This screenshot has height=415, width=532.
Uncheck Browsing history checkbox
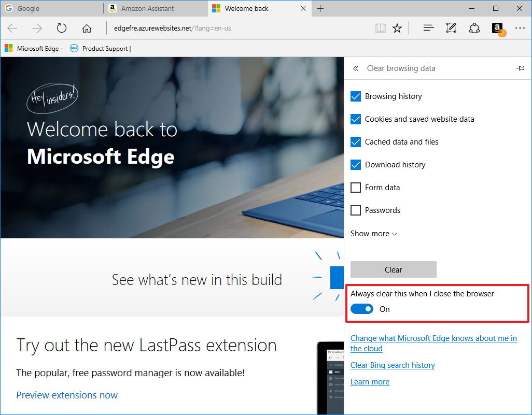(x=356, y=96)
